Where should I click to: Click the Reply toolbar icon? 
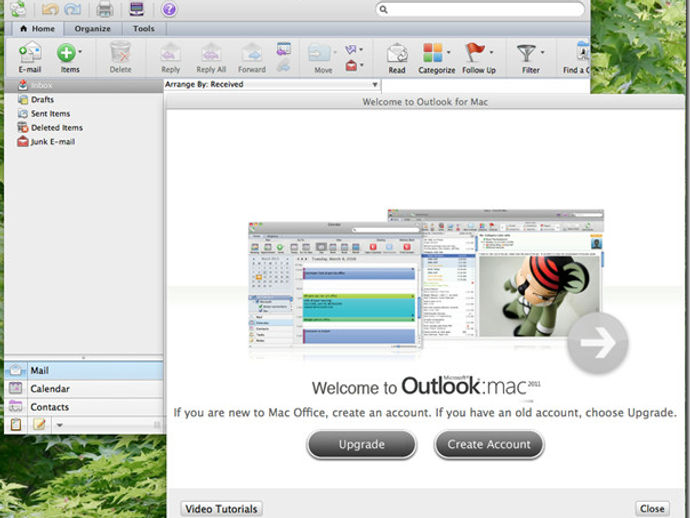(171, 53)
